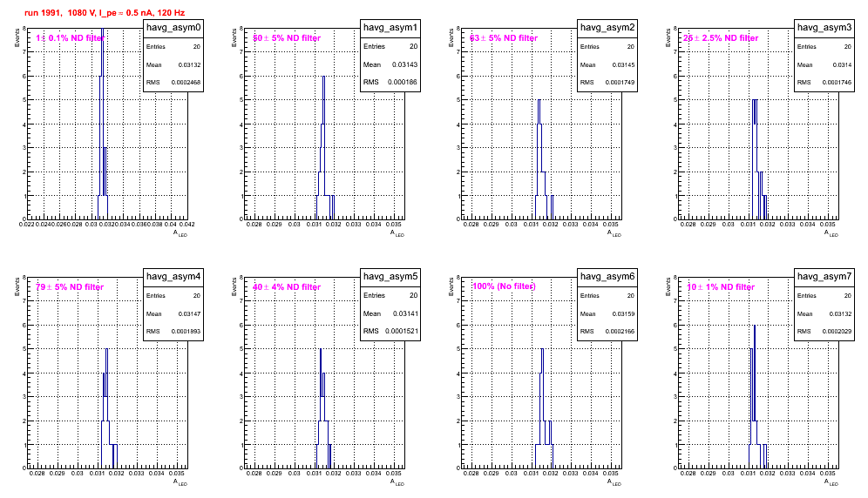Screen dimensions: 868x498
Task: Click RMS value 0.0001746 in havg_asym3
Action: [x=837, y=83]
